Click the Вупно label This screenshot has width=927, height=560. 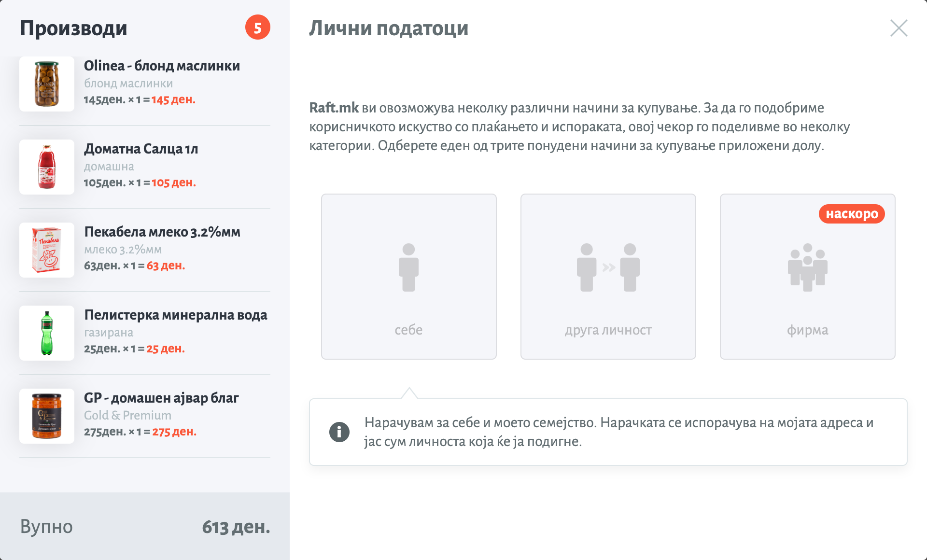(x=46, y=527)
